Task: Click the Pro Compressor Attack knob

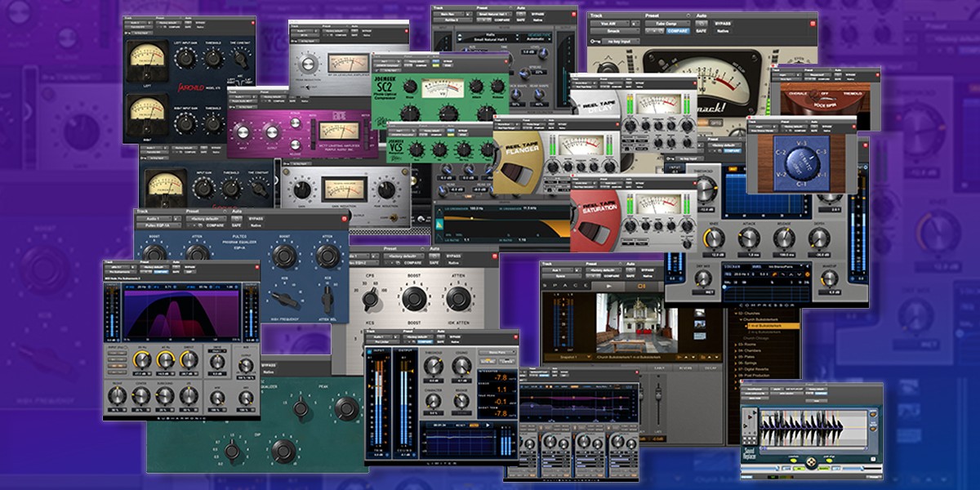Action: [750, 238]
